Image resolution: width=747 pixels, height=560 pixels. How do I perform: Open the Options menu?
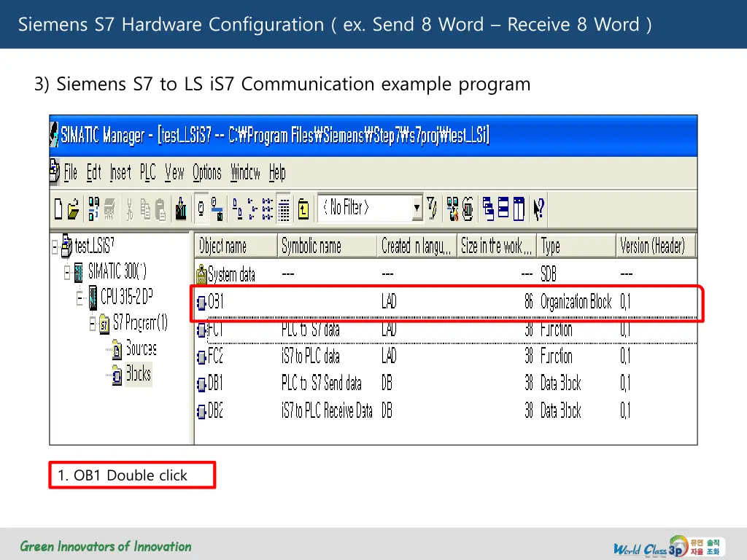coord(207,172)
